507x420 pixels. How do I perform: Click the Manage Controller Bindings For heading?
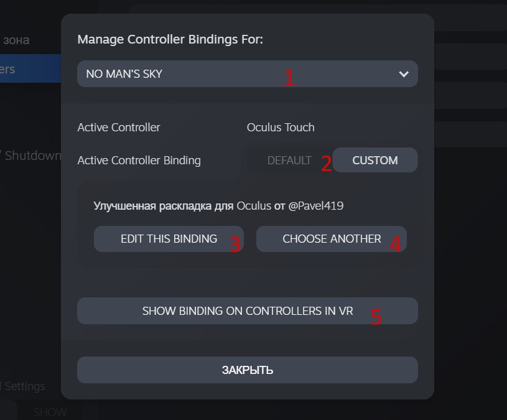tap(170, 39)
